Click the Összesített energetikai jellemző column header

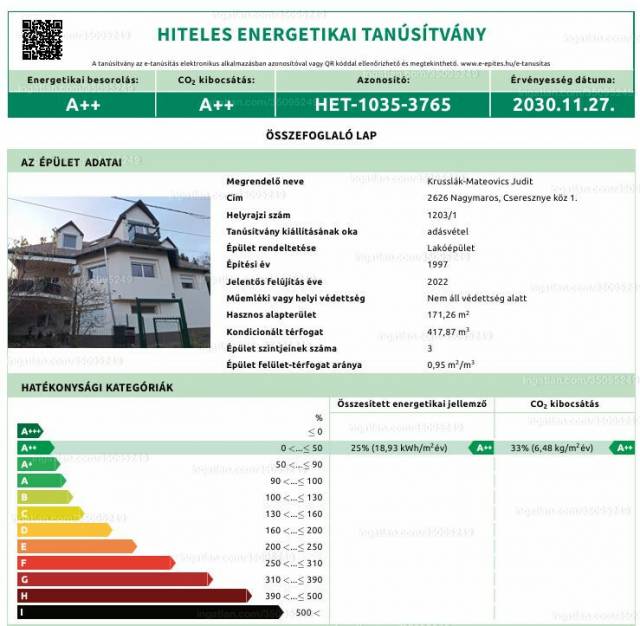411,404
